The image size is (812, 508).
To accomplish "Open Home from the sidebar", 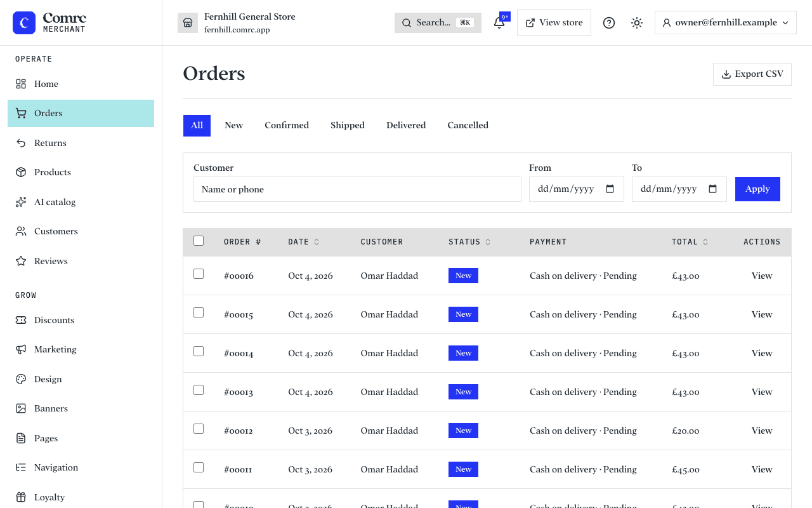I will point(81,84).
